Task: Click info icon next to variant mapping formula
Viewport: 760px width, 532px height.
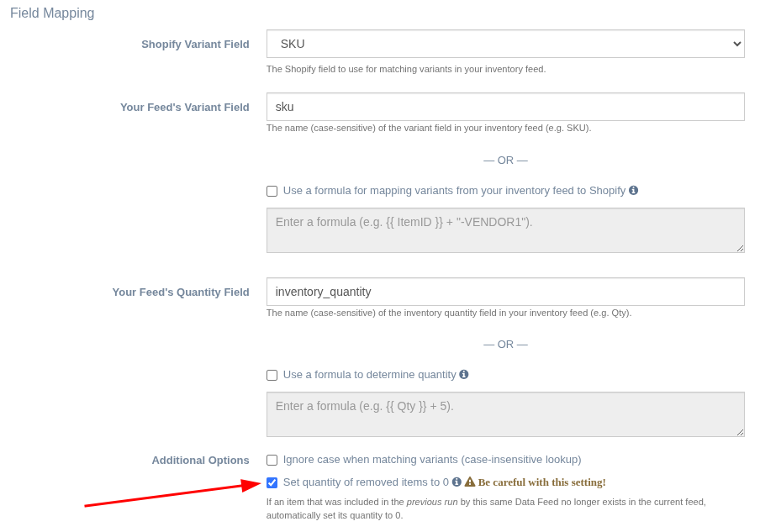Action: pyautogui.click(x=634, y=191)
